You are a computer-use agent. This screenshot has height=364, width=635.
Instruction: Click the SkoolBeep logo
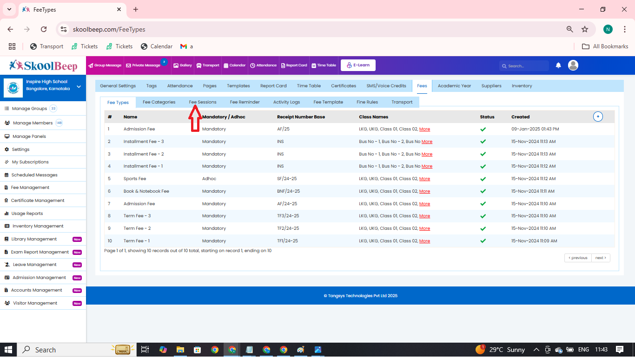coord(43,65)
